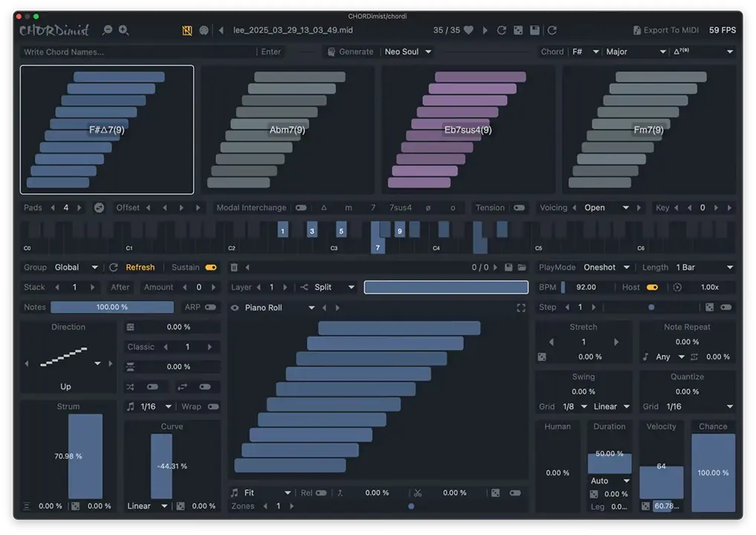Toggle the switch beside the shuffle icon
The image size is (756, 535).
152,387
